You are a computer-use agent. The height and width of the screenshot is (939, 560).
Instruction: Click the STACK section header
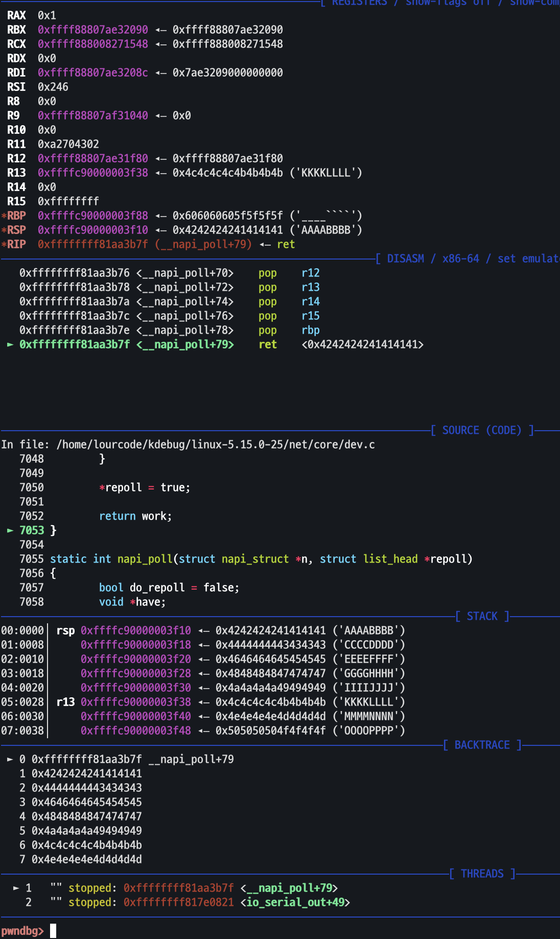click(482, 616)
